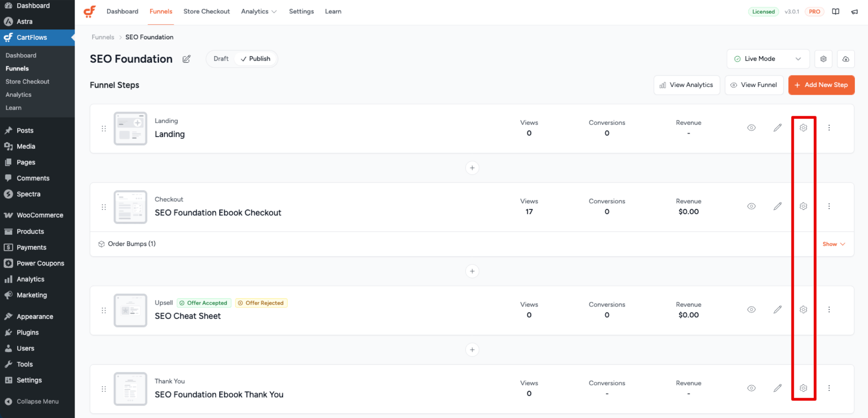Image resolution: width=868 pixels, height=418 pixels.
Task: Open three-dot menu for SEO Cheat Sheet step
Action: pyautogui.click(x=829, y=310)
